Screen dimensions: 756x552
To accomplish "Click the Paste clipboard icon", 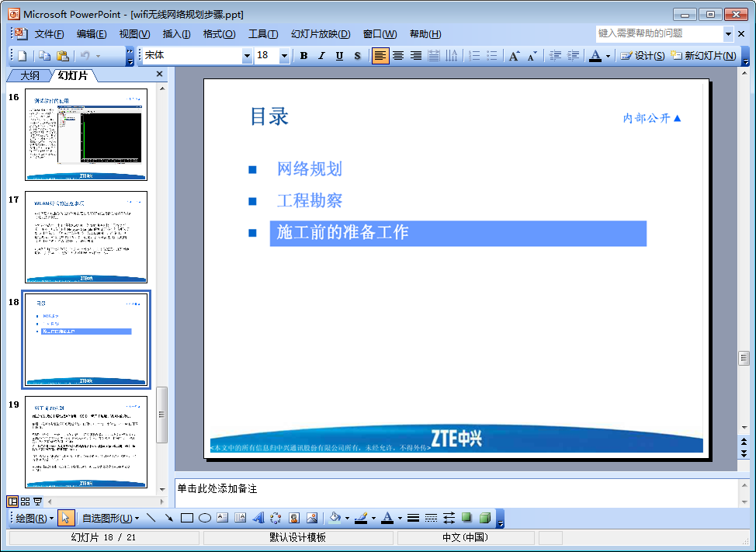I will pos(63,56).
